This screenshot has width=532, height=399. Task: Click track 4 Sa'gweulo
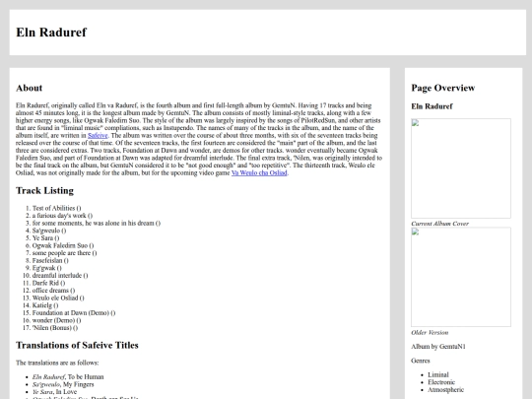49,231
